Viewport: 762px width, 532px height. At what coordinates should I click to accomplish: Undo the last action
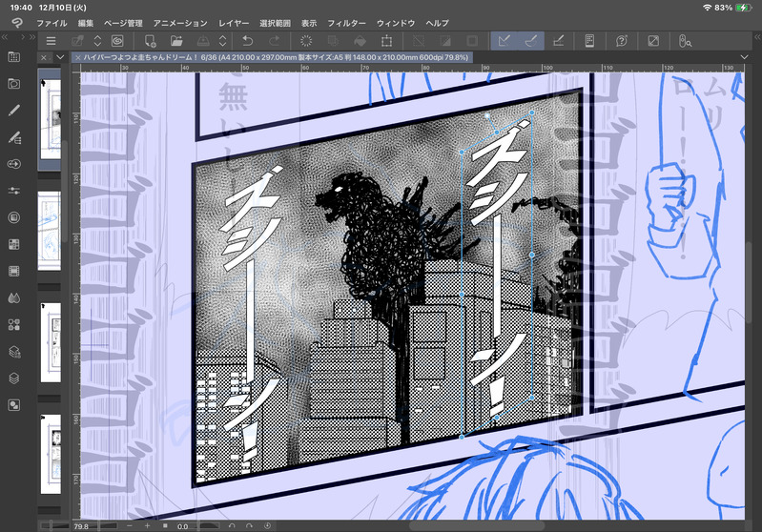247,41
